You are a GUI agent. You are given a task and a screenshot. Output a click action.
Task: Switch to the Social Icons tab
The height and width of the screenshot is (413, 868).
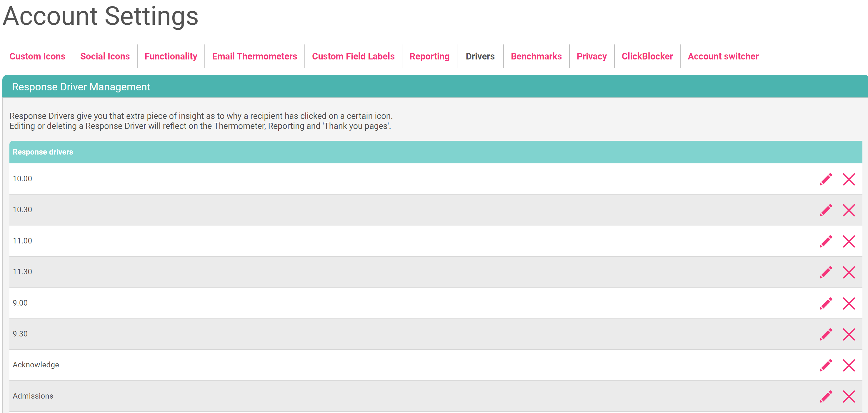pyautogui.click(x=105, y=56)
